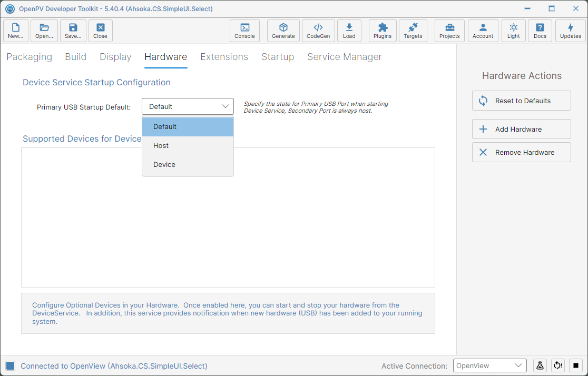Select the Hardware tab

point(166,56)
